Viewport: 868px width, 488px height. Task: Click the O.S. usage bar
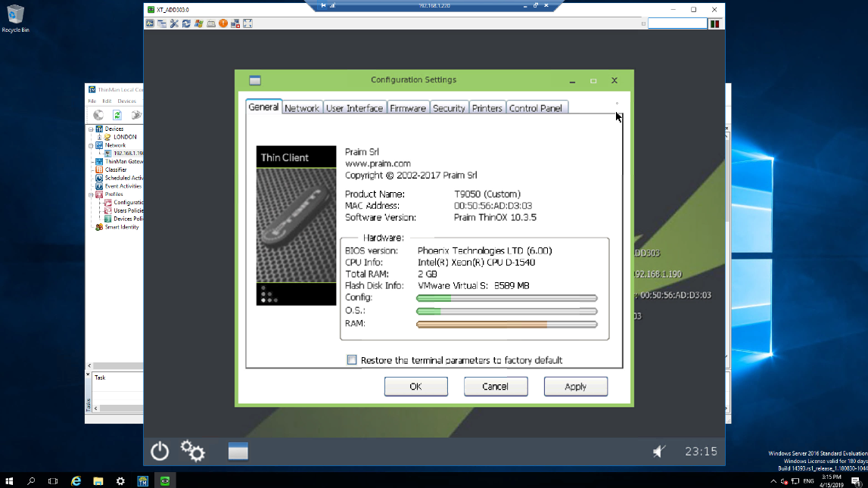click(x=506, y=311)
